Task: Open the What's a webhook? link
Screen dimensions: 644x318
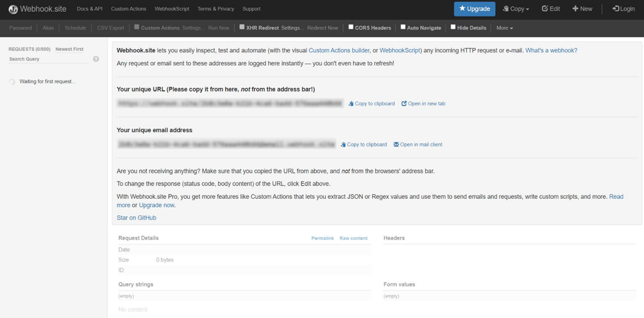Action: coord(552,50)
